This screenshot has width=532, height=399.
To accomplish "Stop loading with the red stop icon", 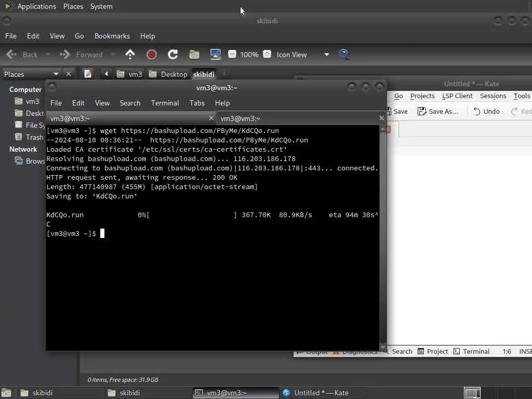I will [151, 54].
